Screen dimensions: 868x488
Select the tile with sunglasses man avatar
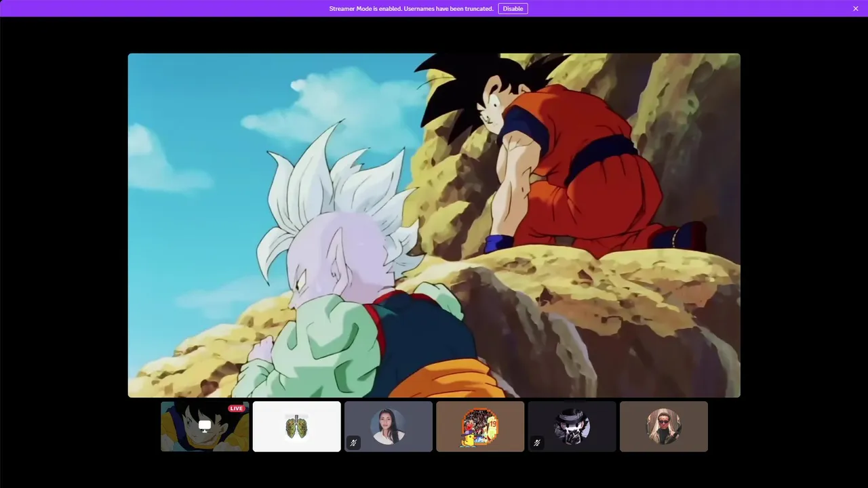click(x=664, y=426)
